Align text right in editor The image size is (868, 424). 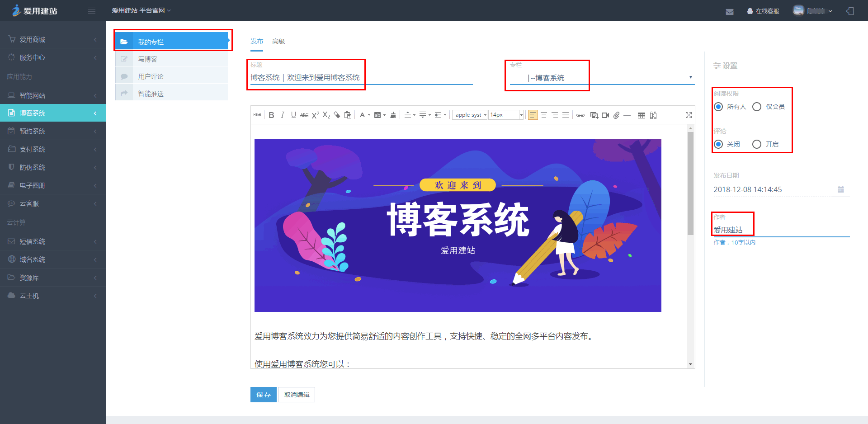(x=555, y=115)
